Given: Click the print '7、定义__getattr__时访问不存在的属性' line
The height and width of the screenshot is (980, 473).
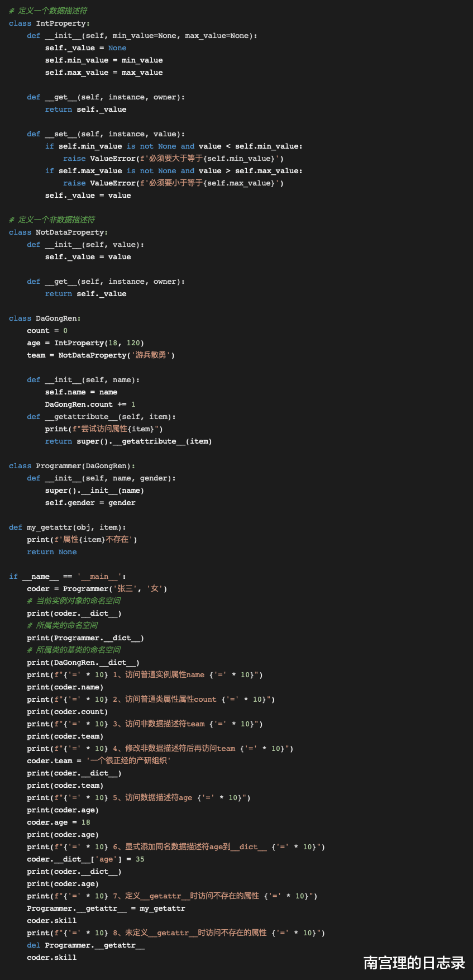Looking at the screenshot, I should tap(173, 896).
